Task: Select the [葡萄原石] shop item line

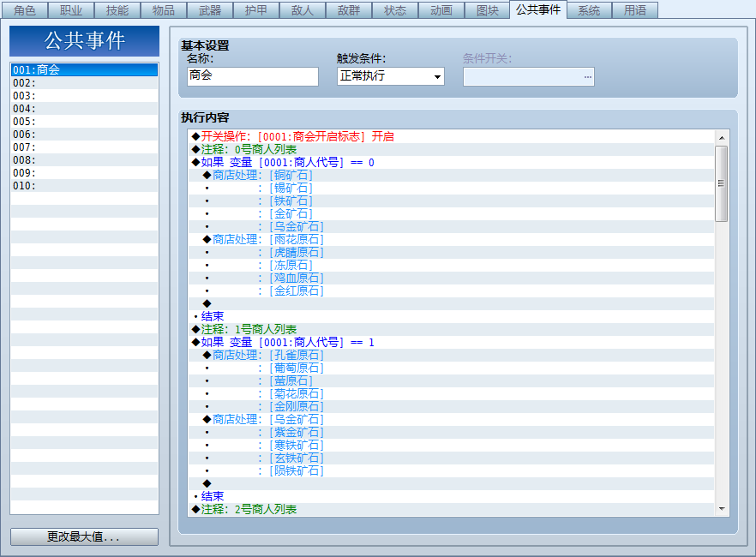Action: pos(451,368)
